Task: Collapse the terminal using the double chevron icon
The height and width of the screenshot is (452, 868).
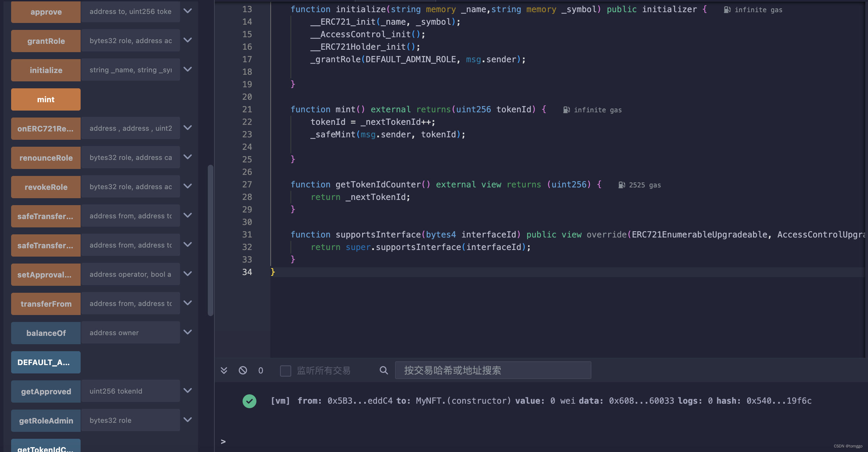Action: point(224,370)
